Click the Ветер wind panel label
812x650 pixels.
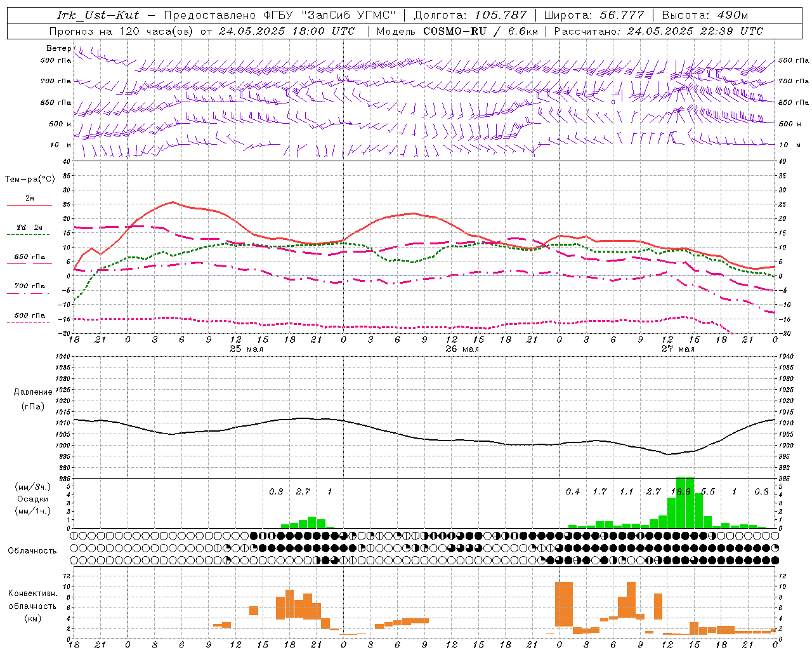(x=58, y=48)
